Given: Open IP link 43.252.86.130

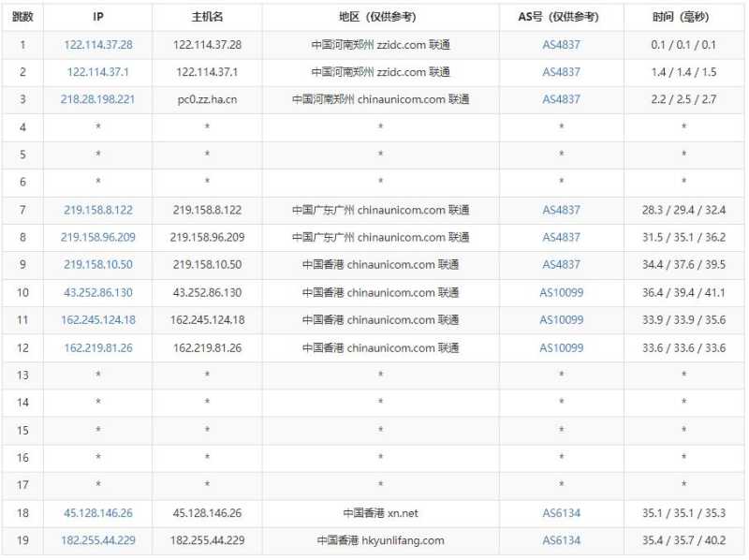Looking at the screenshot, I should 98,292.
